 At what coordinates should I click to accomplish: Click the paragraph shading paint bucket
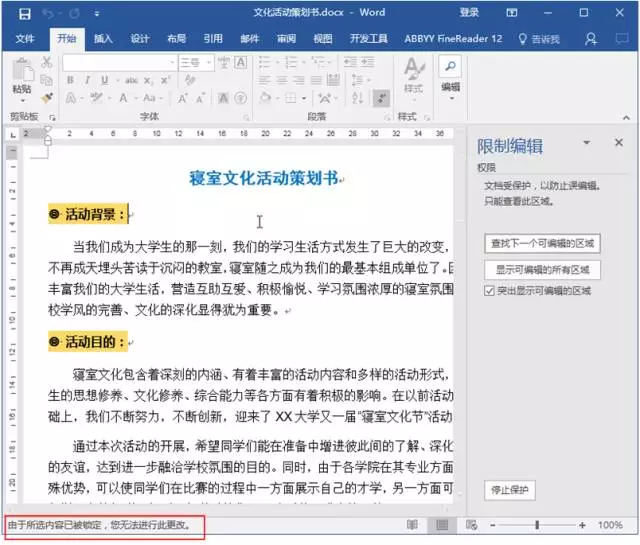click(x=265, y=98)
